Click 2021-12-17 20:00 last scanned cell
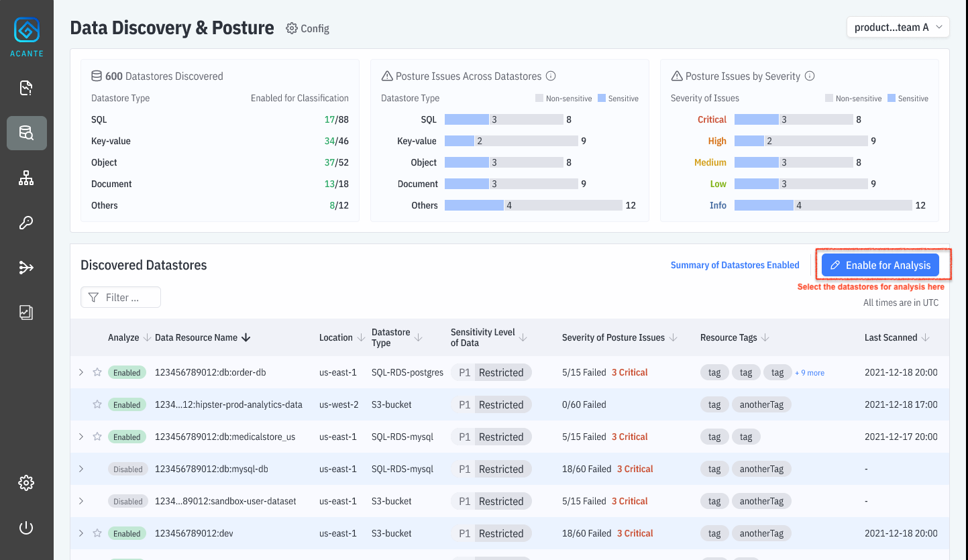This screenshot has height=560, width=968. 901,437
